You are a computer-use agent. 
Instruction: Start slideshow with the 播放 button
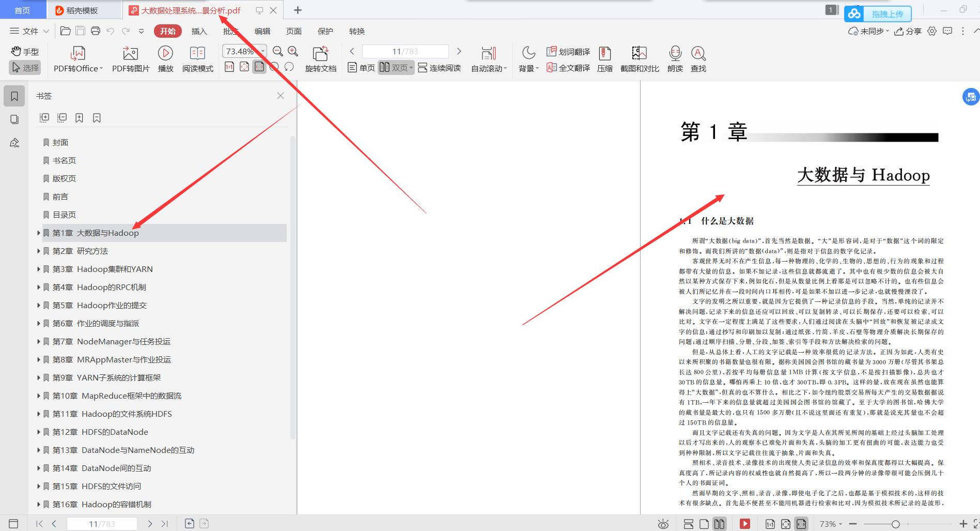tap(165, 59)
